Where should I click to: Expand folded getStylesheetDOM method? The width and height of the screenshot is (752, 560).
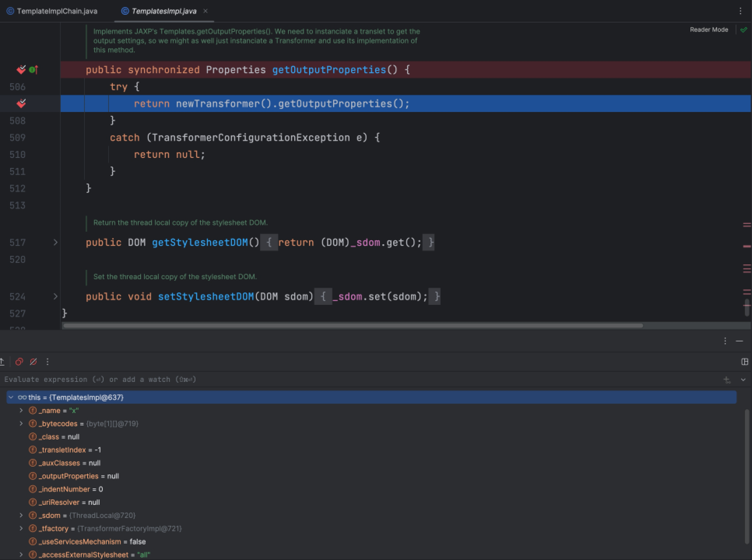[55, 242]
